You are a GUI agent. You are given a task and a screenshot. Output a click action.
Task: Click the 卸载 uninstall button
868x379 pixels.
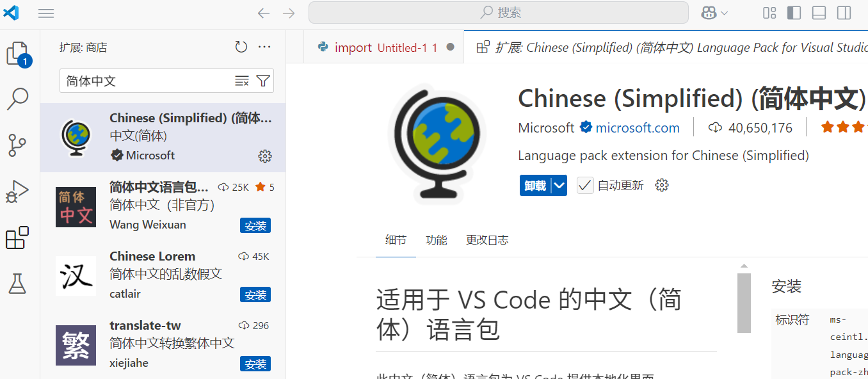click(535, 186)
